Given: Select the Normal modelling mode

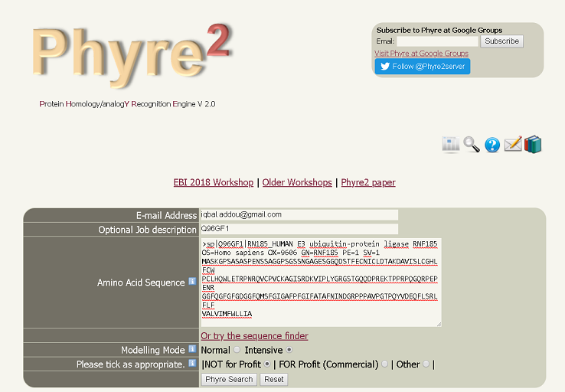Looking at the screenshot, I should pyautogui.click(x=237, y=349).
